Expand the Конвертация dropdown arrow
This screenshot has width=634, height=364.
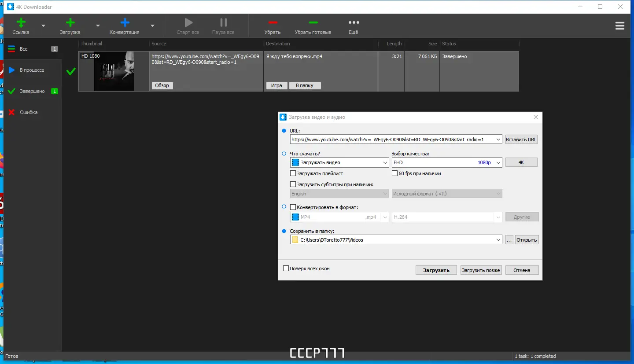point(152,26)
